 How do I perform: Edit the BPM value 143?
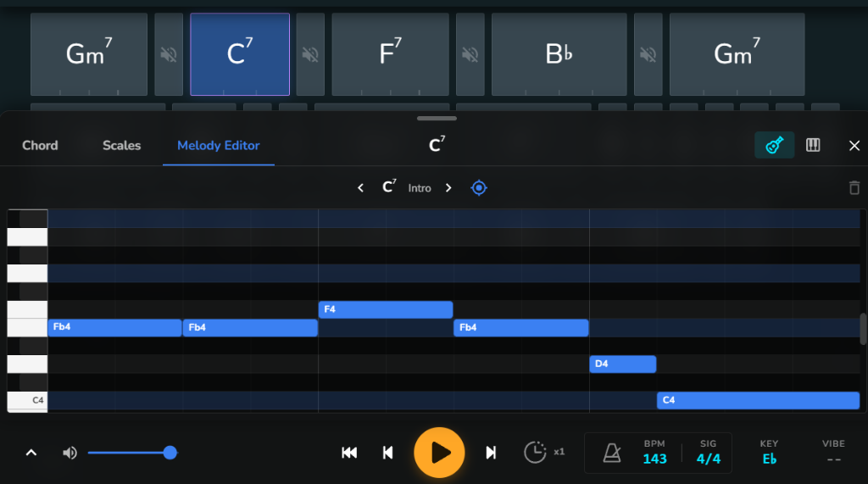tap(655, 459)
